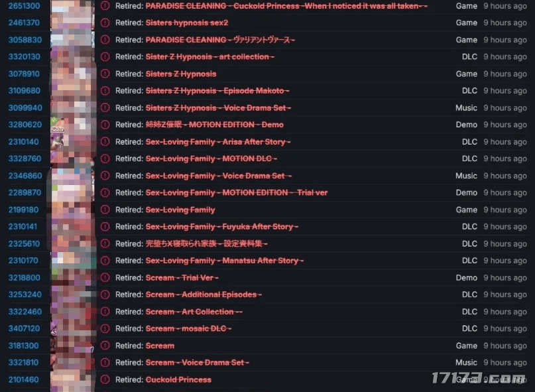Screen dimensions: 535x392
Task: Select the alert icon for Scream - Trial Ver
Action: click(x=105, y=278)
